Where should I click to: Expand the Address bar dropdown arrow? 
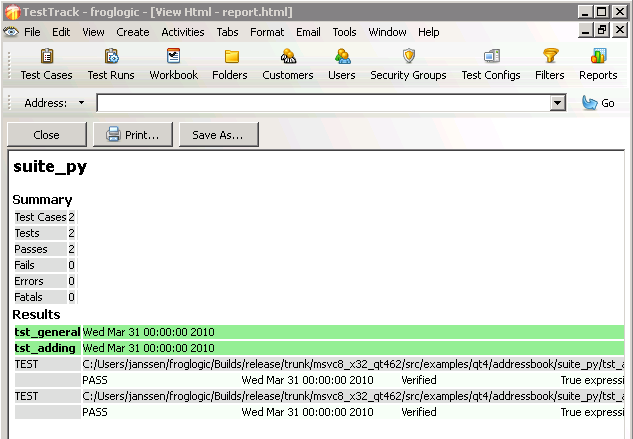[x=558, y=103]
